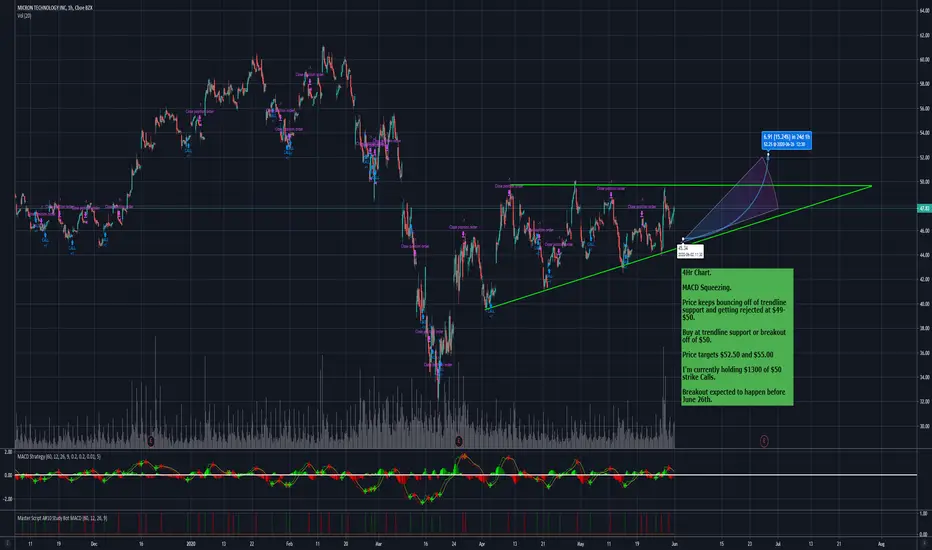The image size is (932, 550).
Task: Select the Master Script AM10 Study Bot legend
Action: (62, 518)
